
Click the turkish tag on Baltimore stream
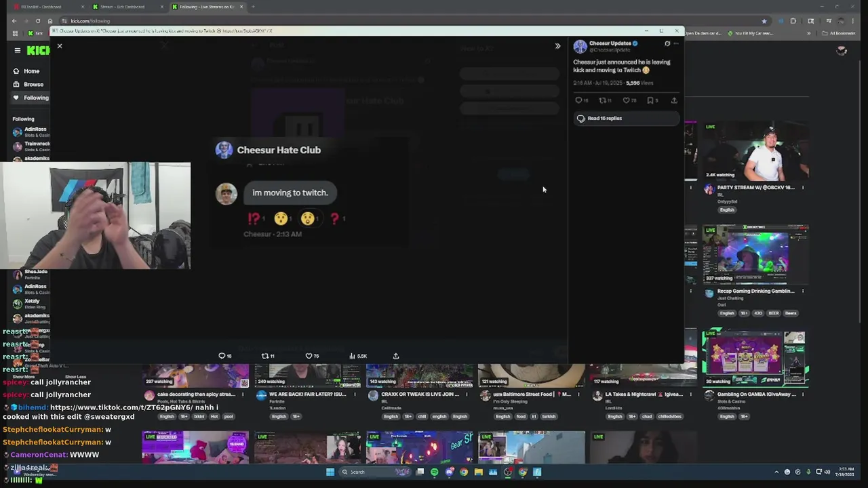[549, 417]
